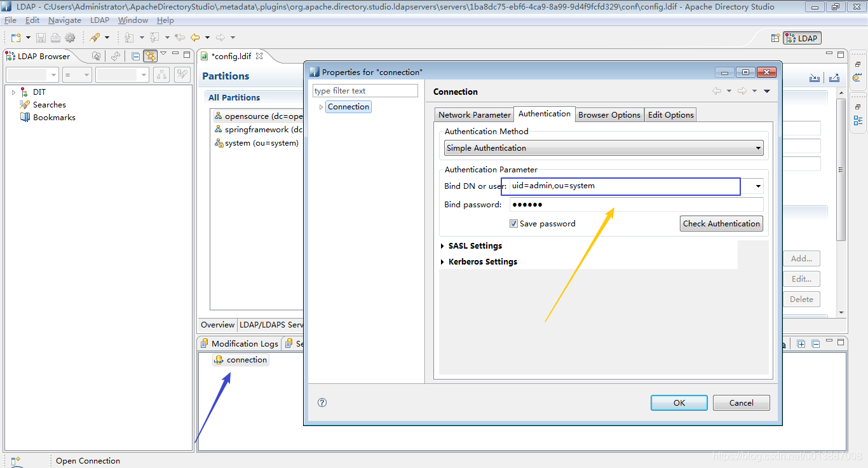The height and width of the screenshot is (468, 868).
Task: Switch to the LDAP perspective button
Action: point(802,38)
